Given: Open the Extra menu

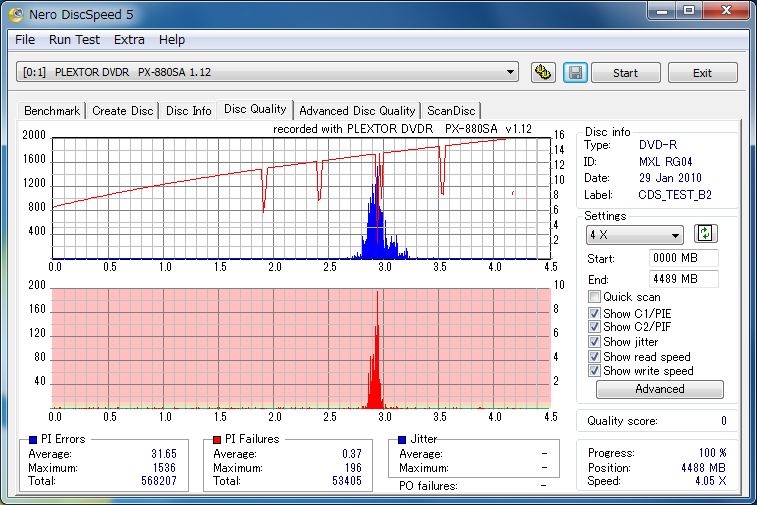Looking at the screenshot, I should (x=129, y=40).
